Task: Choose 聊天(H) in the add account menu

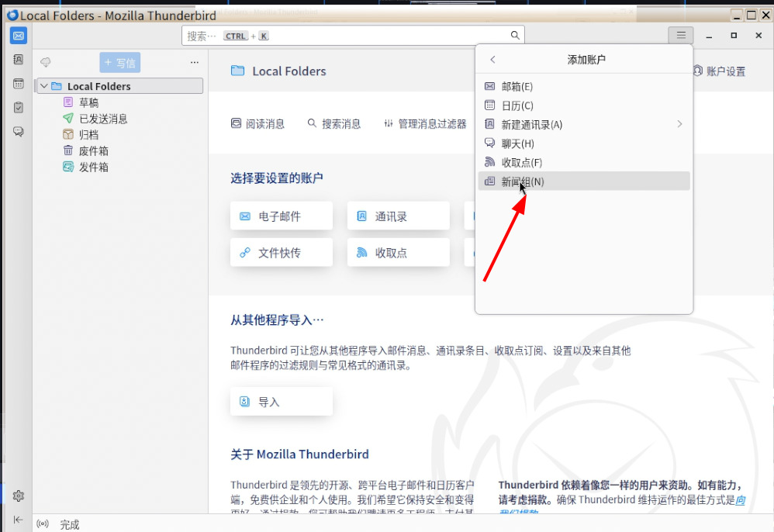Action: (584, 143)
